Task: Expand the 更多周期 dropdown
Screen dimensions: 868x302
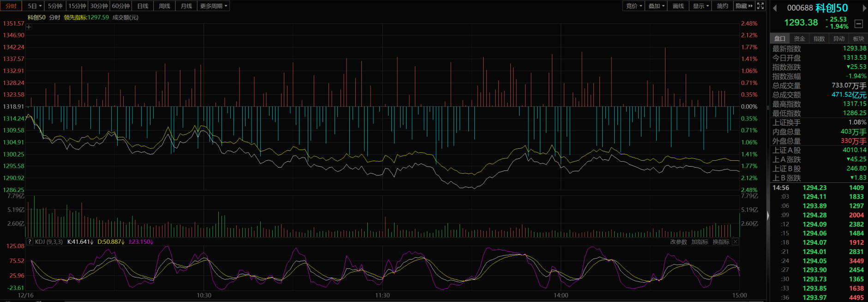Action: [214, 6]
